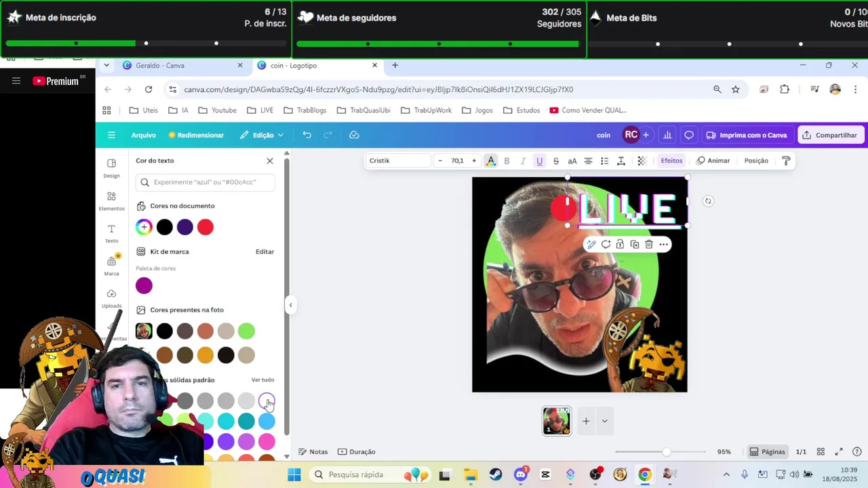
Task: Toggle underline formatting
Action: coord(540,161)
